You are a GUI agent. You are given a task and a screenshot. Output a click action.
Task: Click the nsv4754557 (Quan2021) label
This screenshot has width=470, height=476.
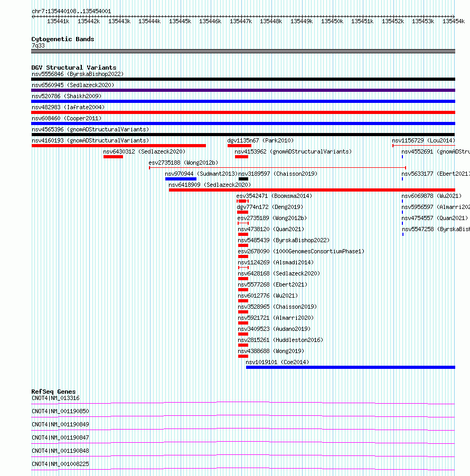435,218
